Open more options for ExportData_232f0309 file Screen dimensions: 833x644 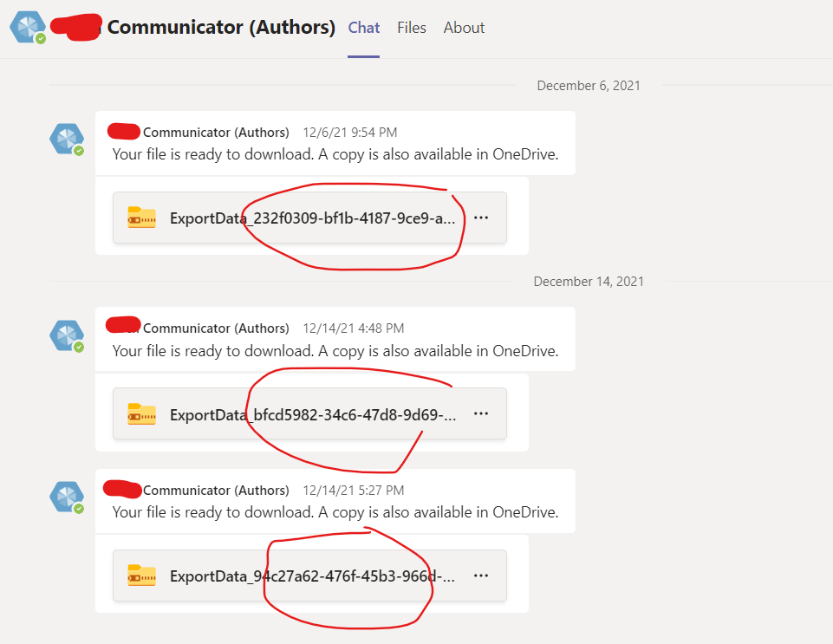[481, 218]
